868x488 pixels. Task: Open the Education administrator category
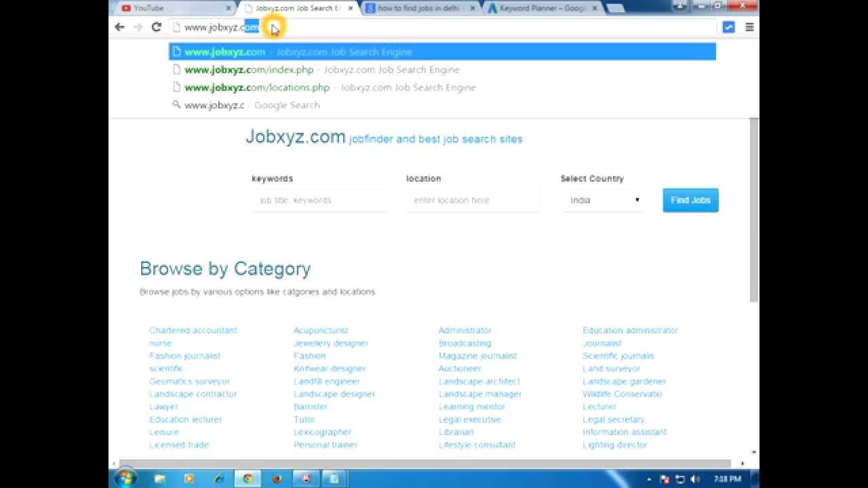coord(630,331)
